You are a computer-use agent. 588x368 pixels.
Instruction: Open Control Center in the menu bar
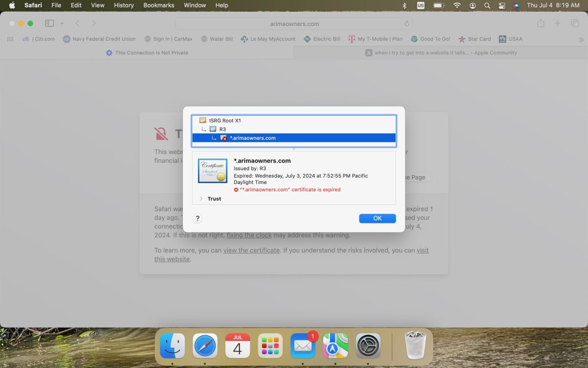(x=502, y=5)
